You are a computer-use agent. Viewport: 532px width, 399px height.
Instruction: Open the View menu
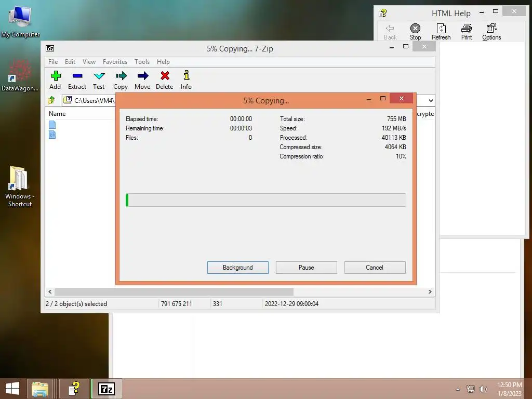click(x=89, y=62)
